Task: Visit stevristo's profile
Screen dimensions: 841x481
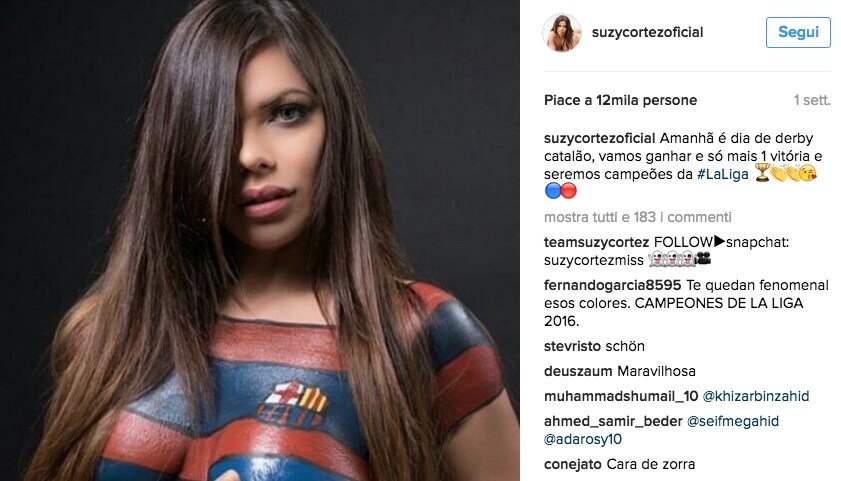Action: 572,346
